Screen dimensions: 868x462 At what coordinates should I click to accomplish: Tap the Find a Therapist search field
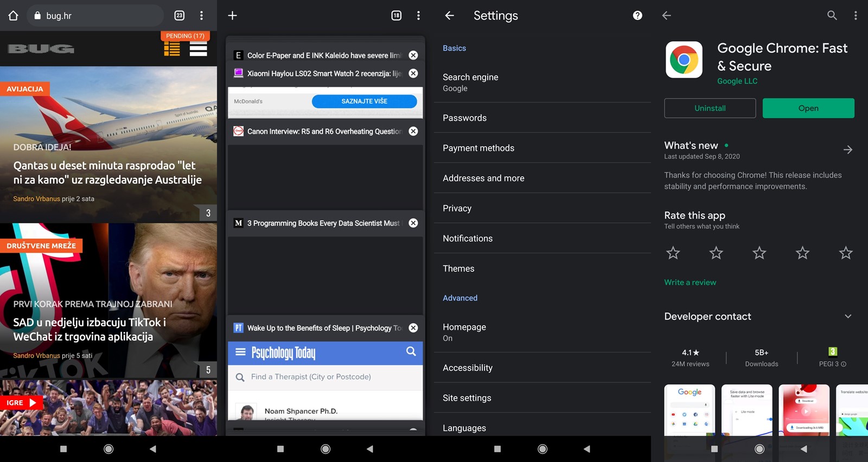(325, 377)
